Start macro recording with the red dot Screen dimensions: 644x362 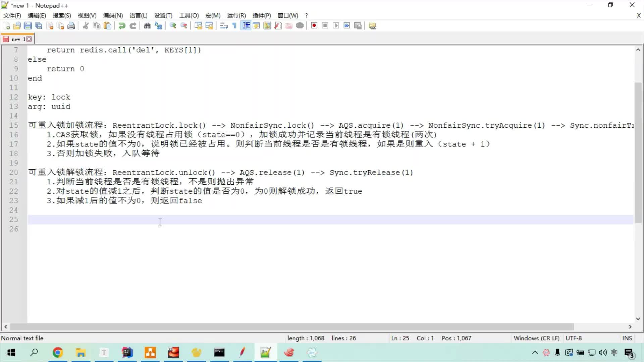pos(314,26)
